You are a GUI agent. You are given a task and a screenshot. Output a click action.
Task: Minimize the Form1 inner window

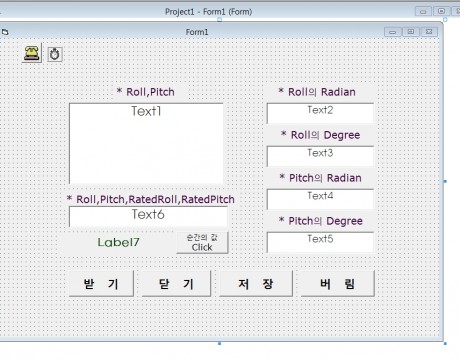point(393,32)
